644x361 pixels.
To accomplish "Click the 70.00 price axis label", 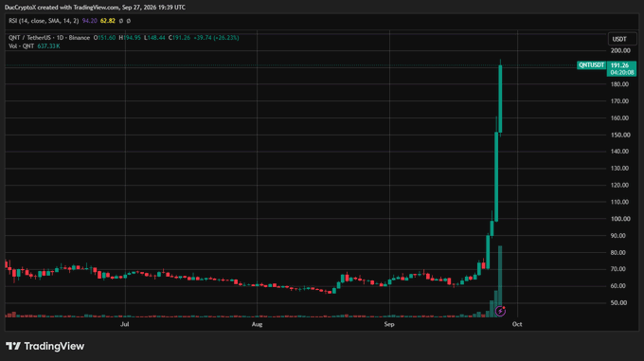I will [x=618, y=269].
